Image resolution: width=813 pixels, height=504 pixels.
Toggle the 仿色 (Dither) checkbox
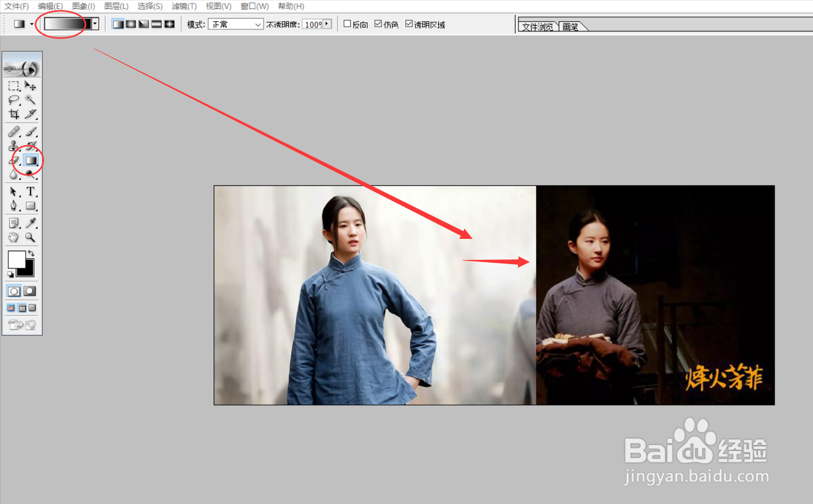pos(378,24)
